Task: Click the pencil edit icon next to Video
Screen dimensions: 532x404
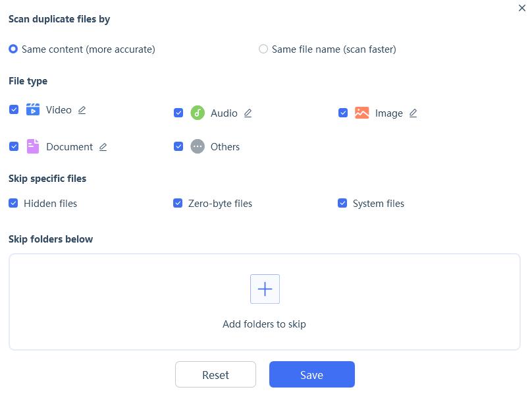Action: [x=82, y=110]
